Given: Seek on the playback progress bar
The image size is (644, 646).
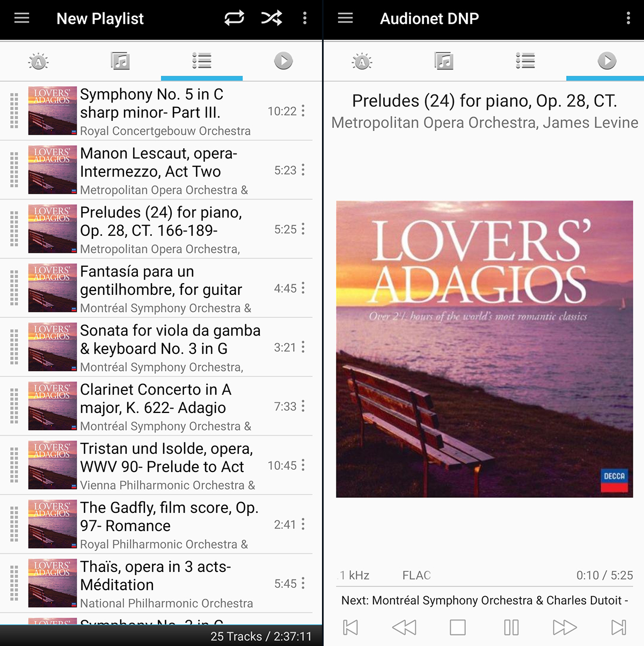Looking at the screenshot, I should [x=484, y=586].
